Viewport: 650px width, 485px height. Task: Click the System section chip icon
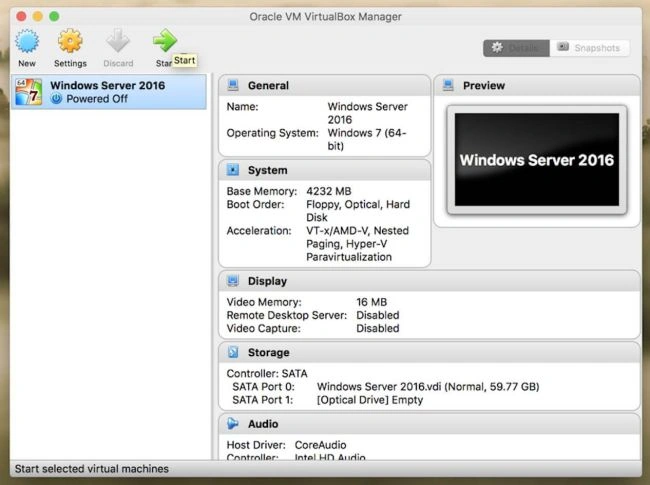(233, 170)
